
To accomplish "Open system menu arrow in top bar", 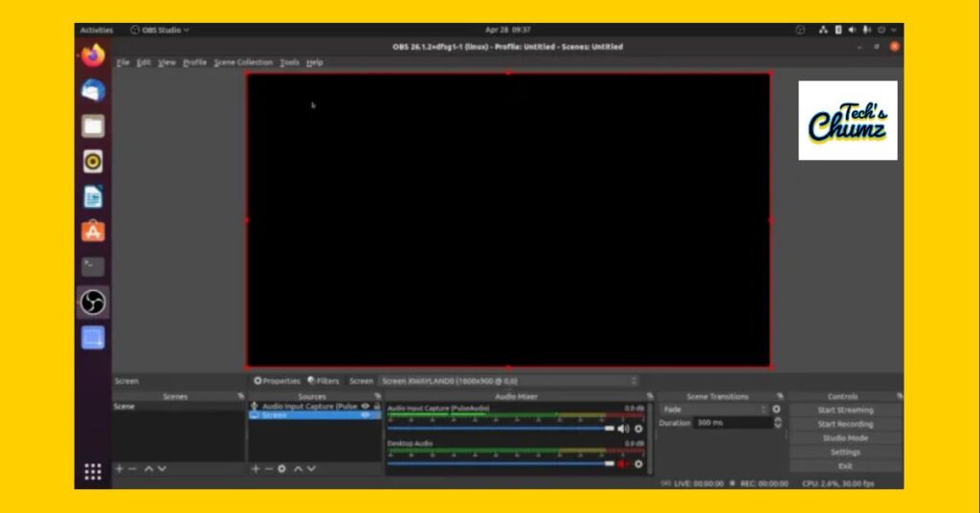I will tap(894, 30).
